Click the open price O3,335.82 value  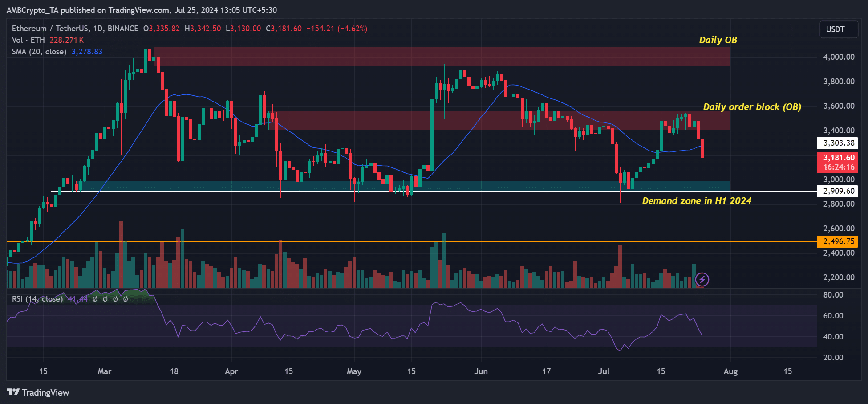point(161,29)
